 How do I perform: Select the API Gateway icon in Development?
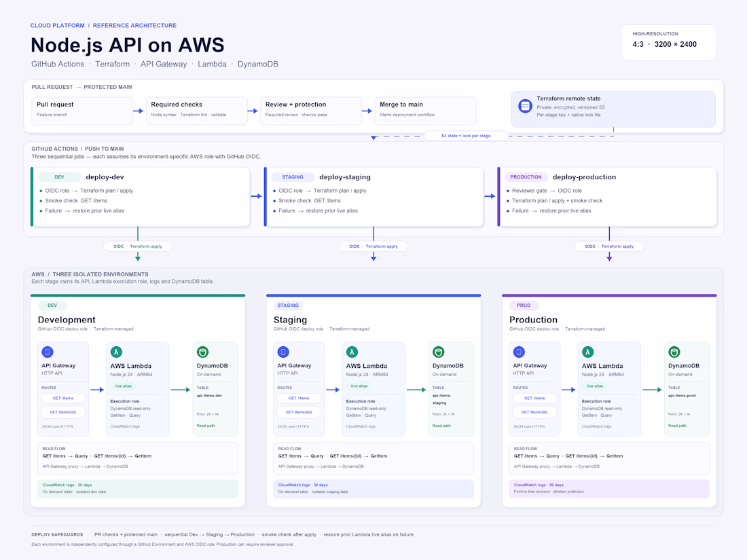click(47, 352)
